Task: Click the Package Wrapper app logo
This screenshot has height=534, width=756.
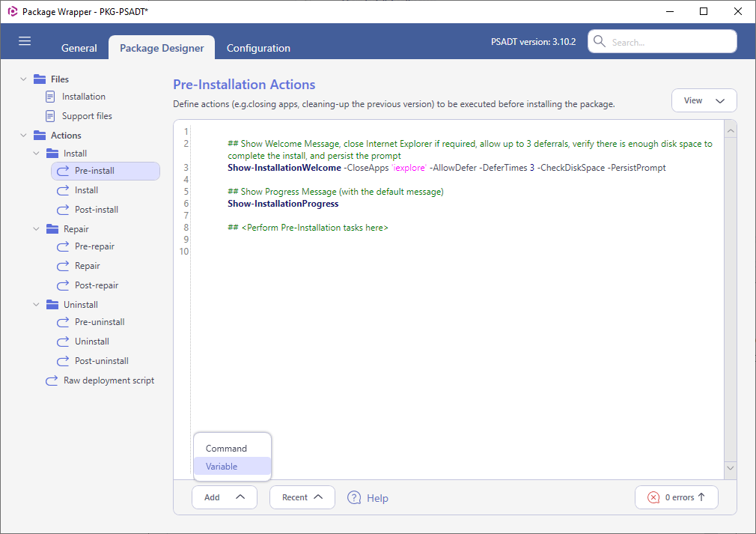Action: tap(13, 11)
